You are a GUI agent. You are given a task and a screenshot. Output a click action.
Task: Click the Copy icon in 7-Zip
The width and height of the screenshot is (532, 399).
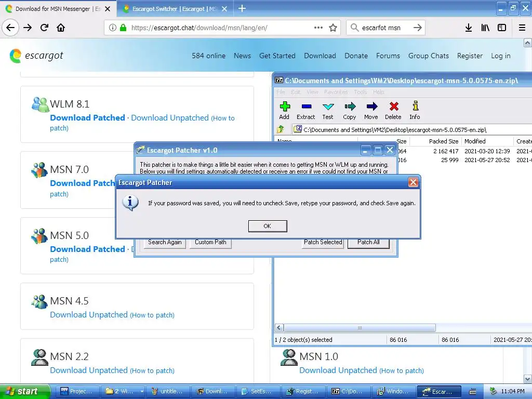pos(350,111)
